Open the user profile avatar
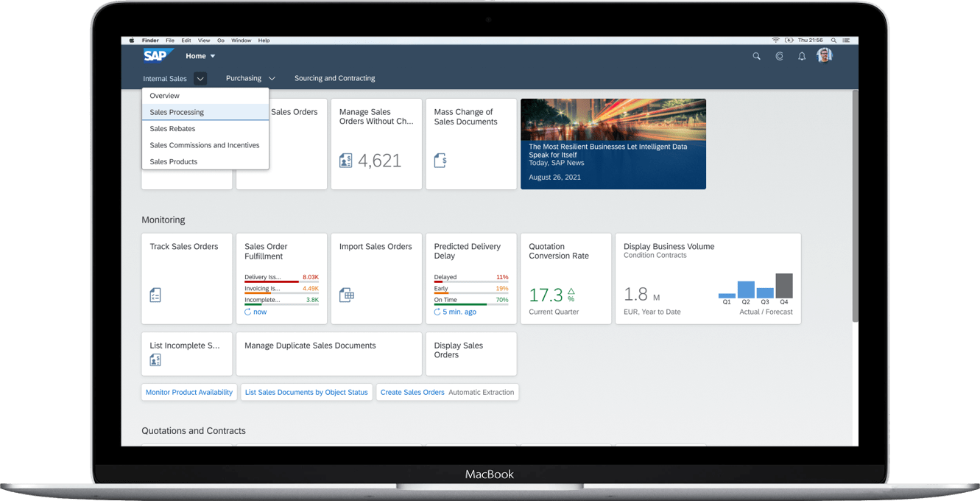This screenshot has height=501, width=980. tap(825, 56)
